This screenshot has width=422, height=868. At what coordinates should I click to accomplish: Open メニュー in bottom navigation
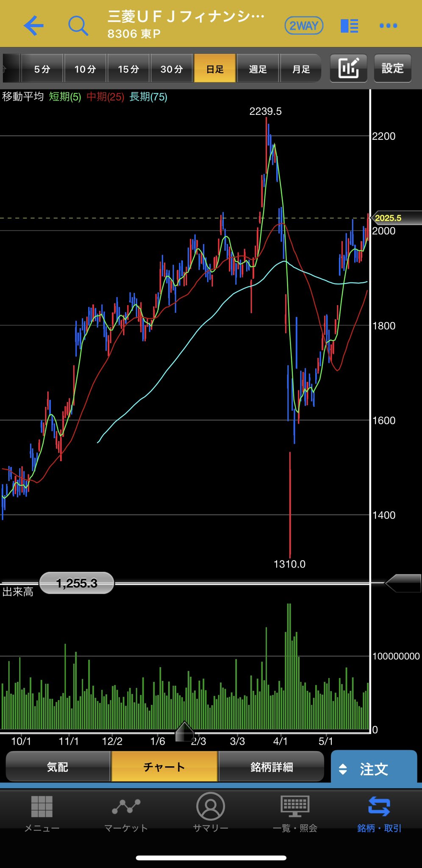point(42,813)
